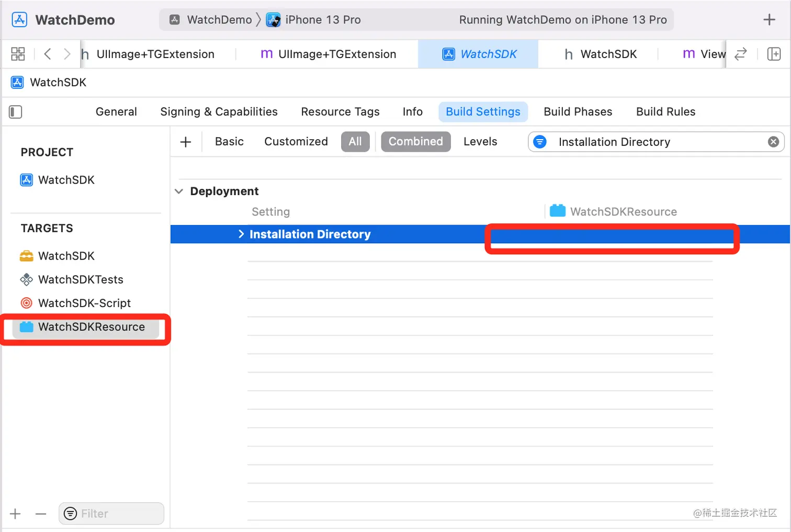
Task: Click the Installation Directory search field
Action: (656, 142)
